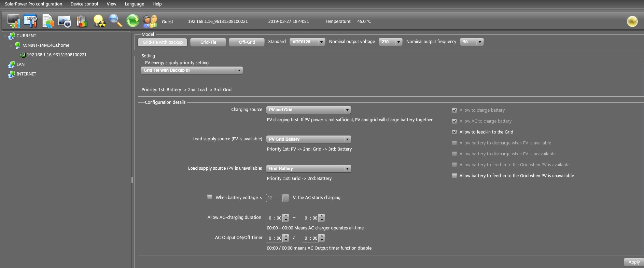
Task: Click the battery voltage stepper arrows
Action: [286, 198]
